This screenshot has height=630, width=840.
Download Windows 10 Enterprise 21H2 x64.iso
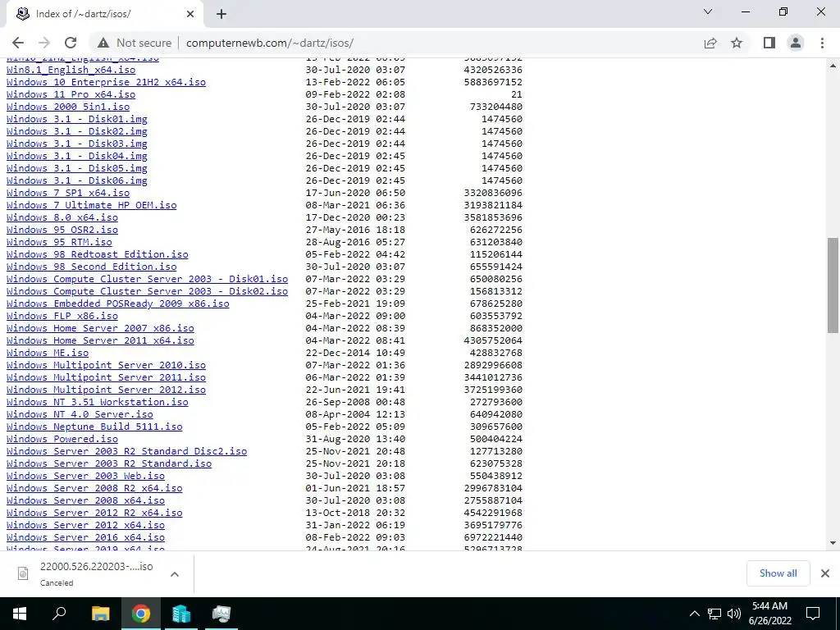point(106,82)
